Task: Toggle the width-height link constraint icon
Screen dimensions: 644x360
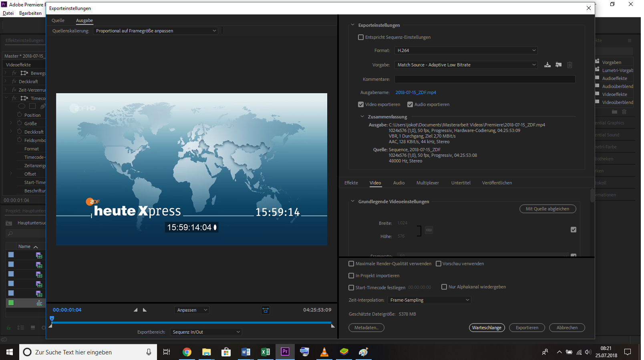Action: tap(429, 230)
